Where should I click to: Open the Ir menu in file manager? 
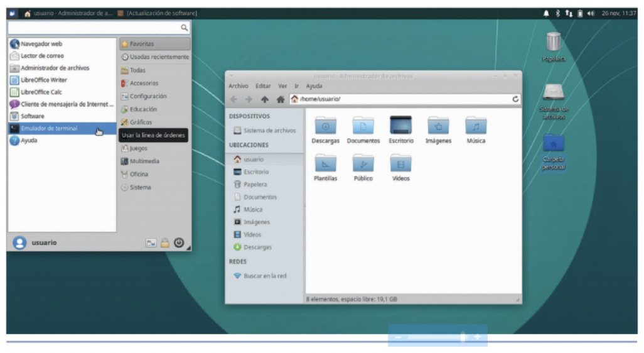(x=296, y=86)
